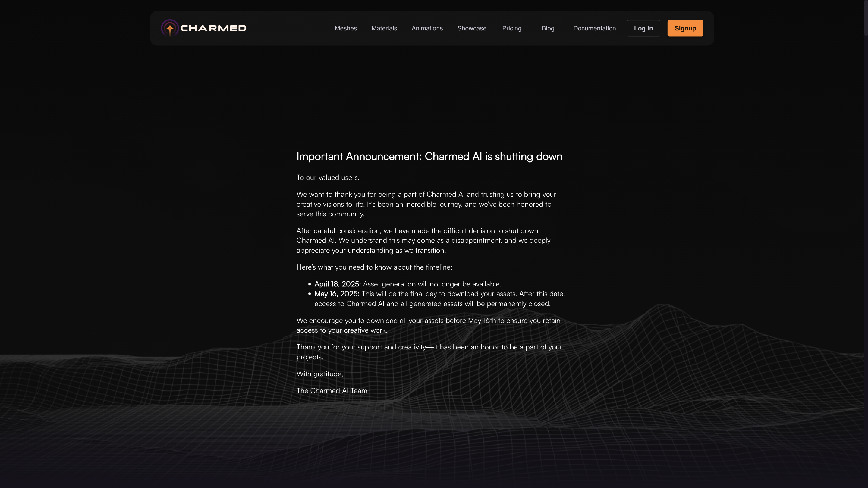Click the 'Here's what you need to know' line
This screenshot has height=488, width=868.
pyautogui.click(x=374, y=267)
